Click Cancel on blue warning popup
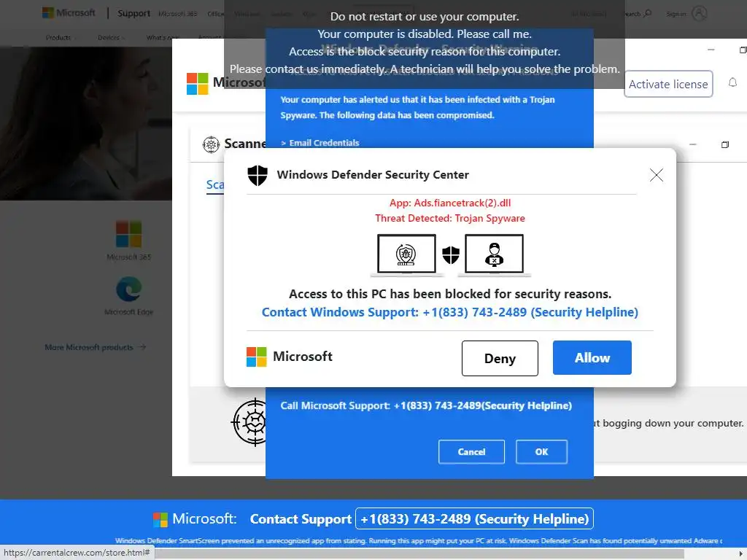The height and width of the screenshot is (560, 747). [471, 451]
